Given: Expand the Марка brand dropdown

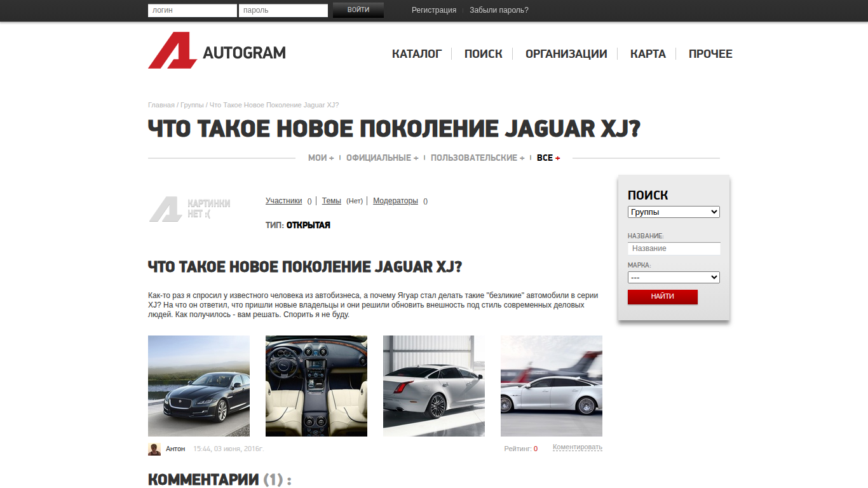Looking at the screenshot, I should (674, 278).
